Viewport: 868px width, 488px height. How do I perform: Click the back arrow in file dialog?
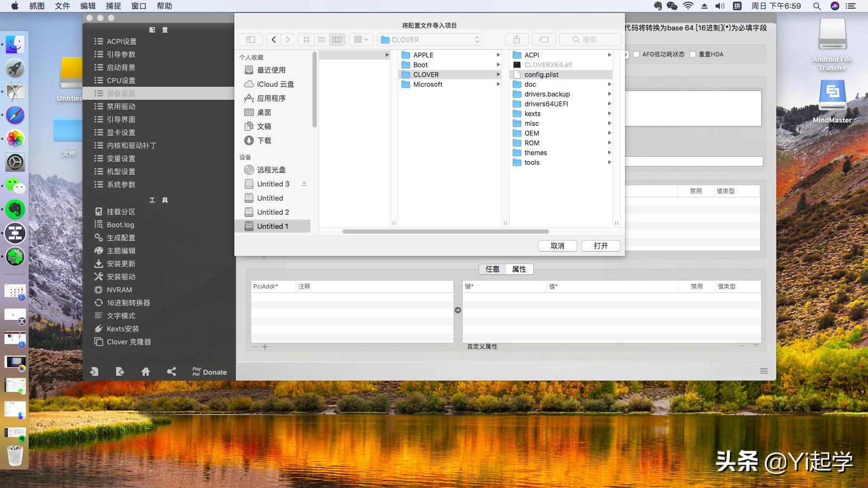click(x=274, y=40)
